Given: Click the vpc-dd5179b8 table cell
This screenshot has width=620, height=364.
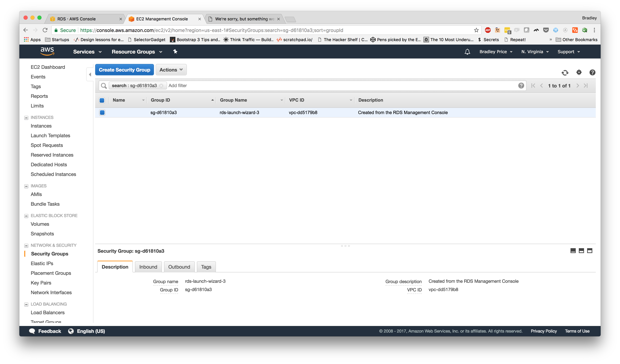Looking at the screenshot, I should point(303,113).
